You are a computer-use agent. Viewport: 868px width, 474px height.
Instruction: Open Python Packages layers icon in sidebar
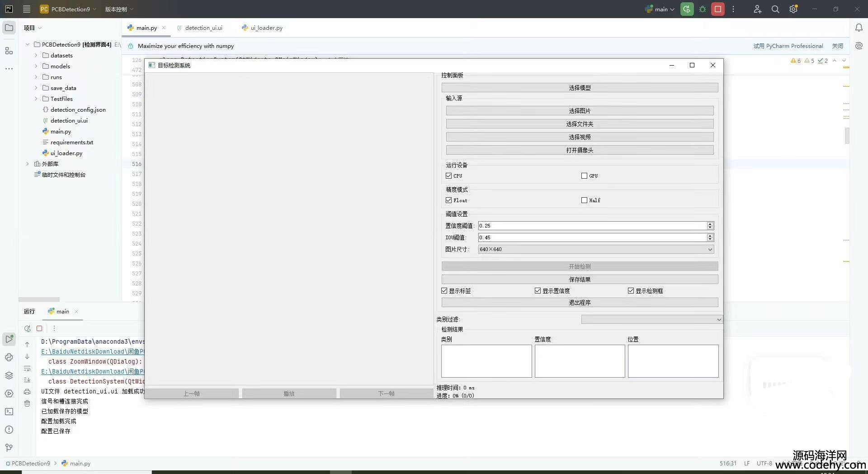[x=9, y=375]
